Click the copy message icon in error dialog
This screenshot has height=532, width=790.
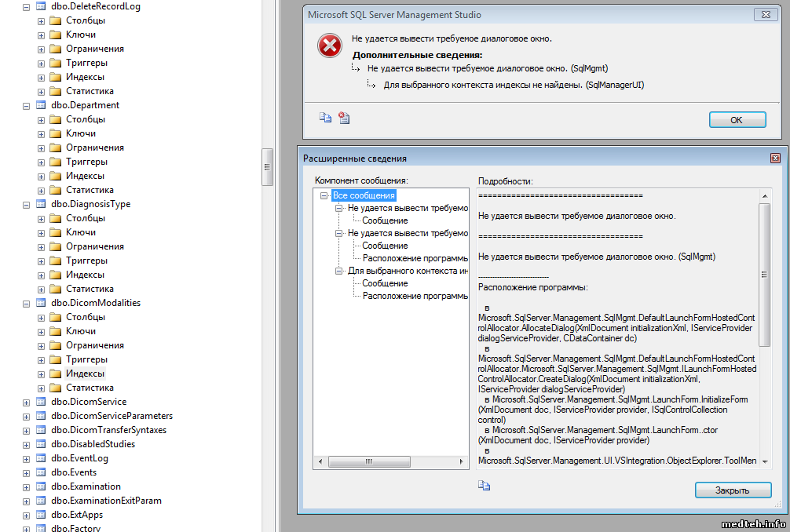(325, 118)
